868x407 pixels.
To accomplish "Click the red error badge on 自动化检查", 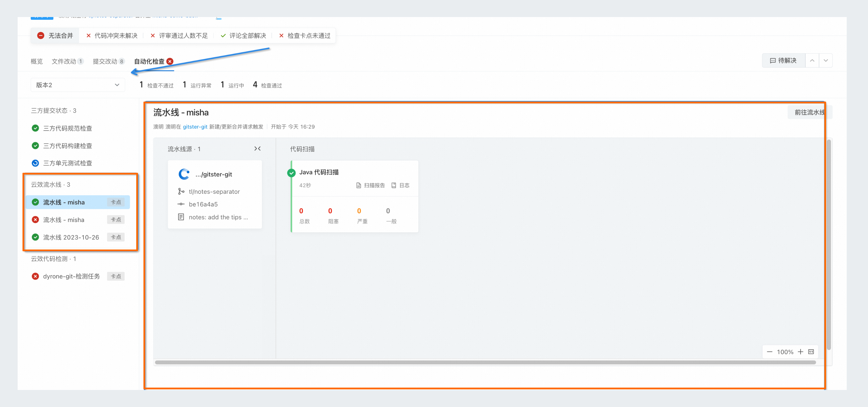I will click(x=170, y=61).
